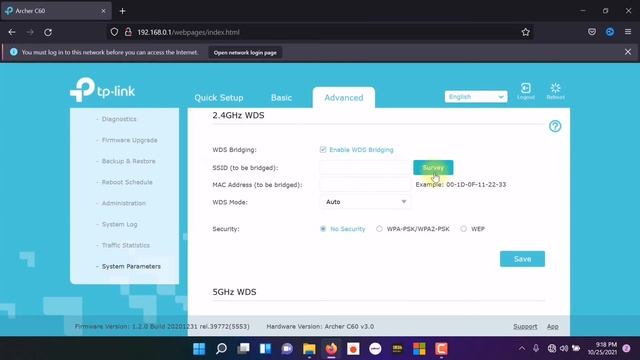Click the Reboot icon
Screen dimensions: 640x360
click(x=556, y=91)
